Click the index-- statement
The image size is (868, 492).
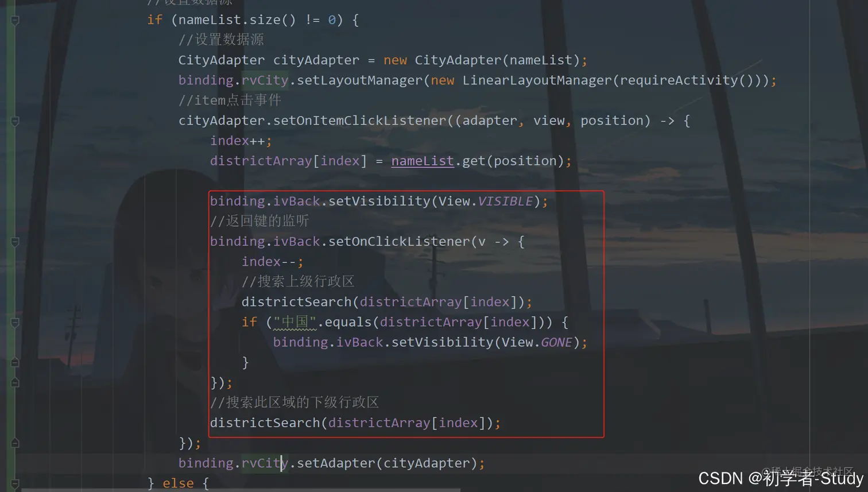click(273, 262)
